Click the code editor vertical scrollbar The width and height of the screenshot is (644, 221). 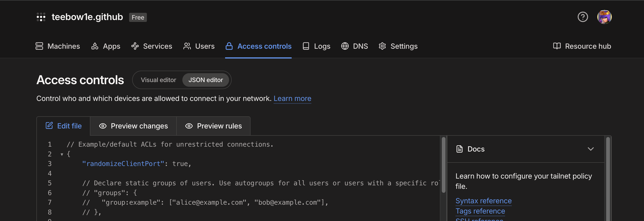[x=443, y=165]
